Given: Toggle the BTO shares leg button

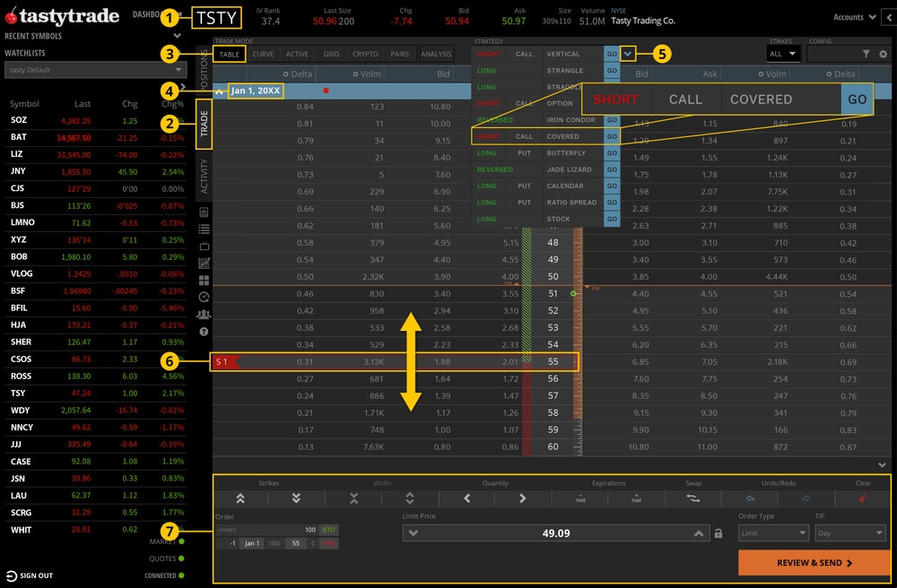Looking at the screenshot, I should 328,530.
